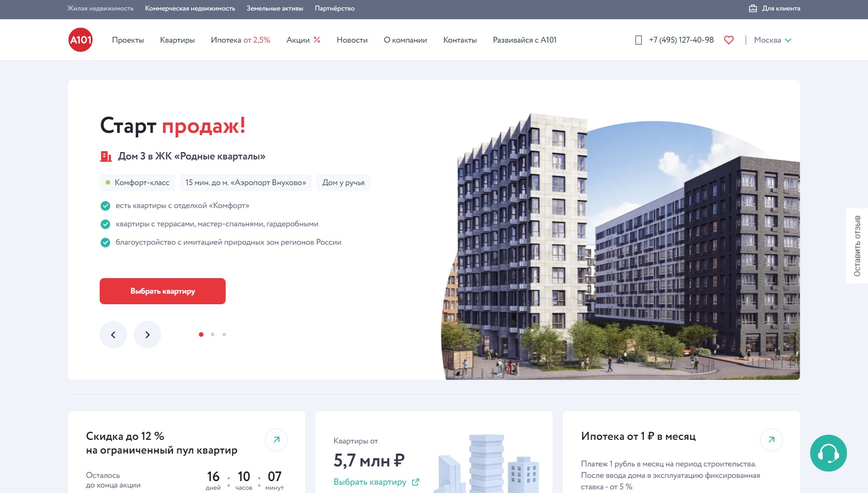Click Дом 3 в ЖК «Родные кварталы» title
Image resolution: width=868 pixels, height=493 pixels.
192,156
